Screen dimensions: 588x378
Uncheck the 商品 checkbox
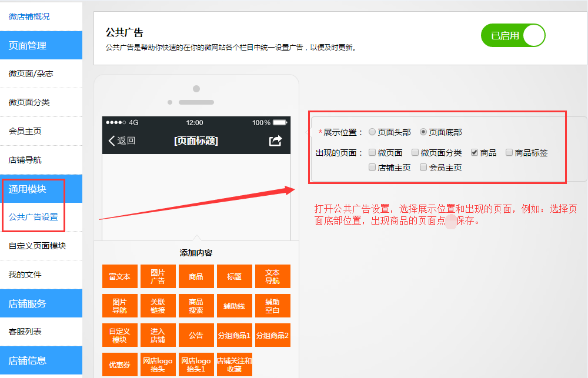point(475,153)
